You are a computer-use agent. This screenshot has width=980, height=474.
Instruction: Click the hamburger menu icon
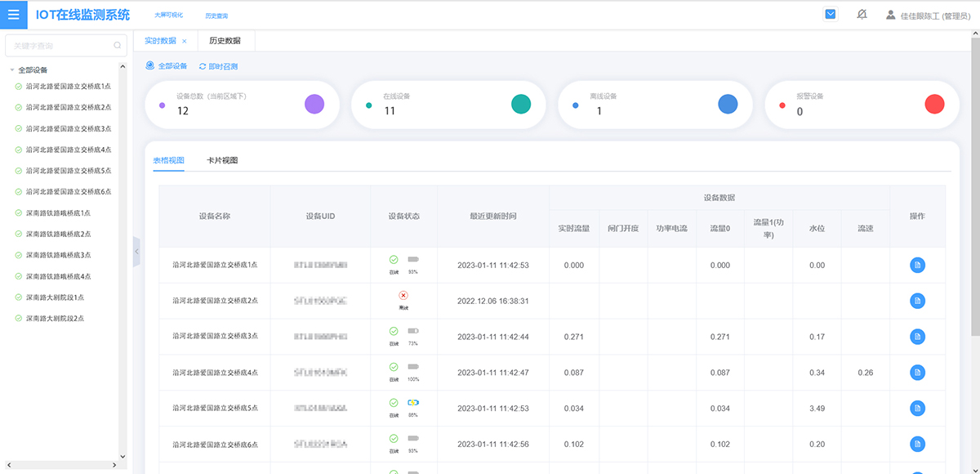point(13,15)
